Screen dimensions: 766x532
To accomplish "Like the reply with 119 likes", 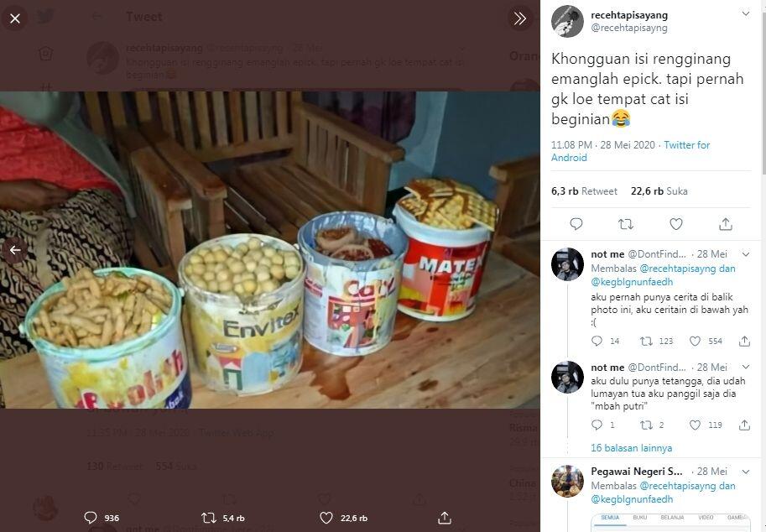I will point(695,425).
